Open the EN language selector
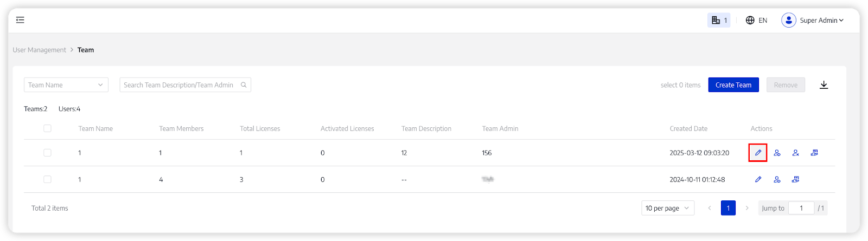The height and width of the screenshot is (241, 868). [x=756, y=20]
